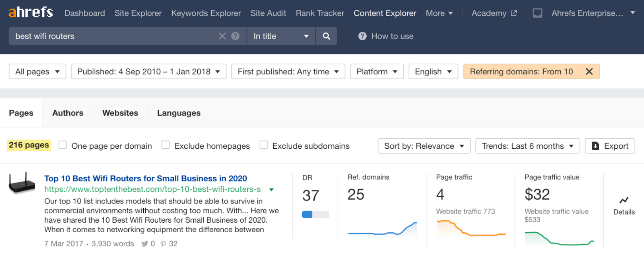Toggle the Exclude homepages checkbox

coord(165,145)
